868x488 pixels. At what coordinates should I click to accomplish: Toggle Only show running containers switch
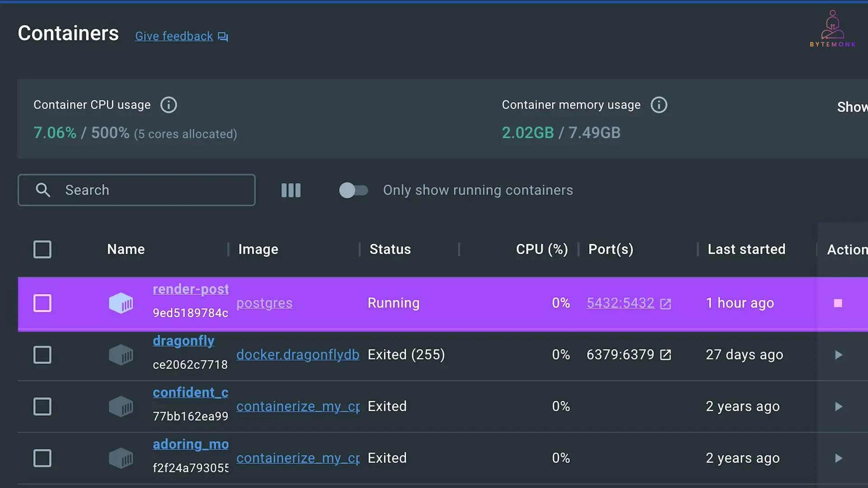(354, 190)
